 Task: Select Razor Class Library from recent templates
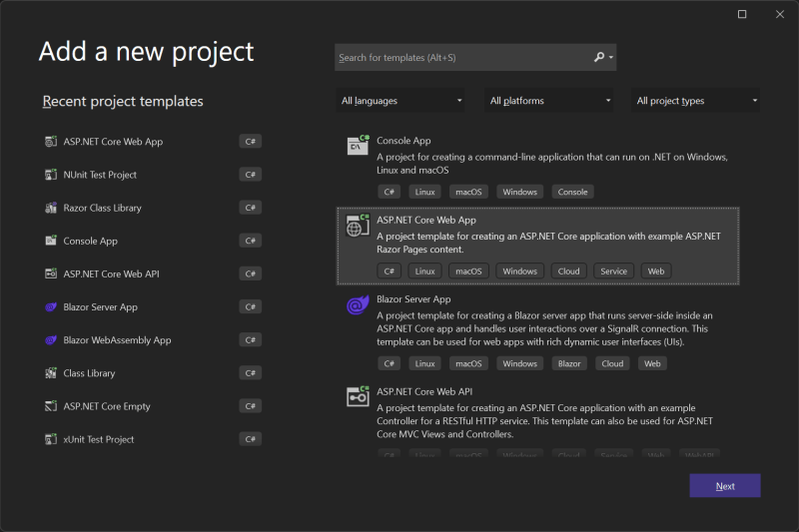click(103, 208)
